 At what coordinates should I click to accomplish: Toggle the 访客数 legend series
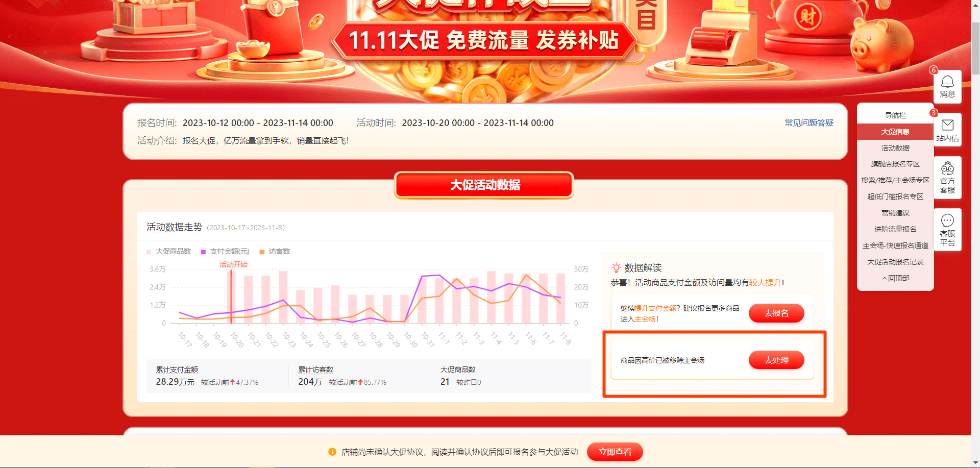(275, 251)
